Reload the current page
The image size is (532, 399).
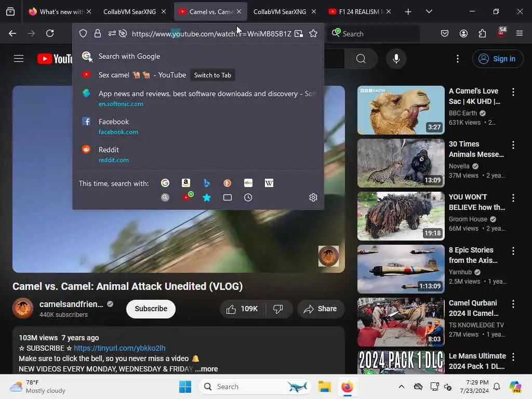(50, 33)
